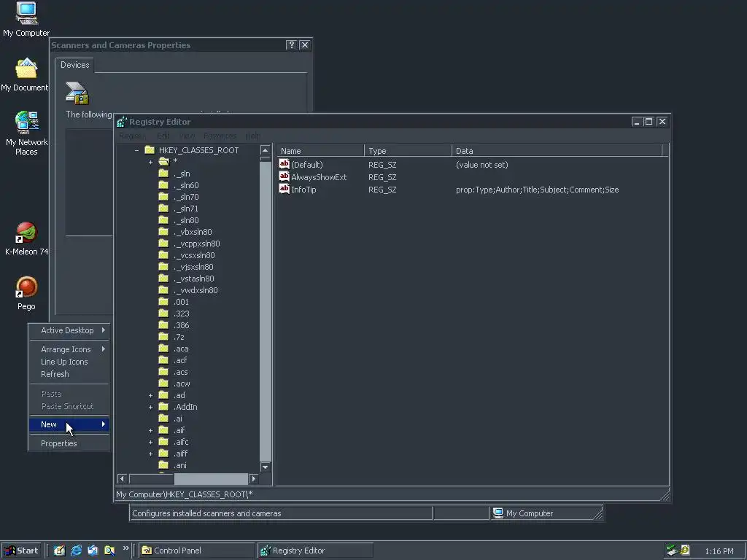This screenshot has height=560, width=747.
Task: Click the My Computer icon in the status bar
Action: [x=498, y=513]
